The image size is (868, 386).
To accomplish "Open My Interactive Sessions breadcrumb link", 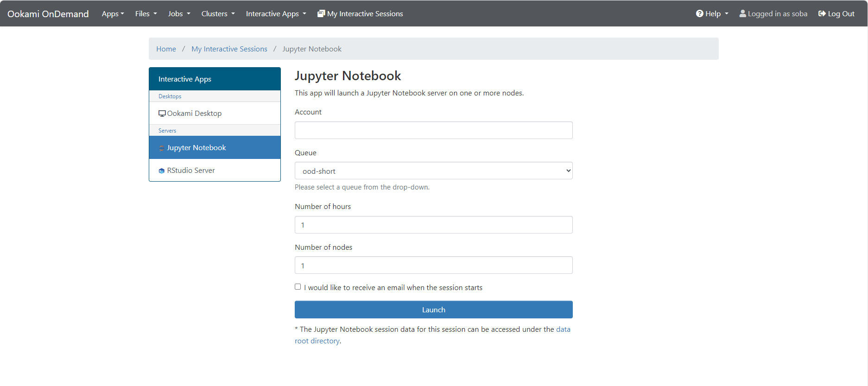I will [229, 49].
